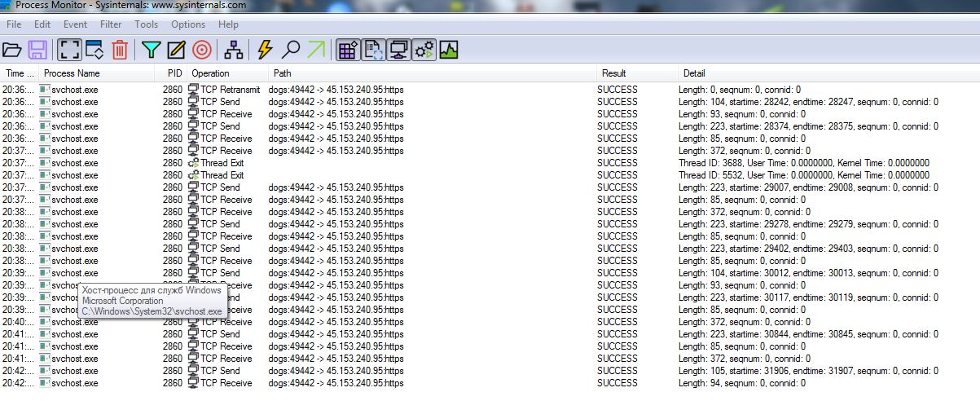Open the Tools menu
This screenshot has width=980, height=401.
point(147,24)
